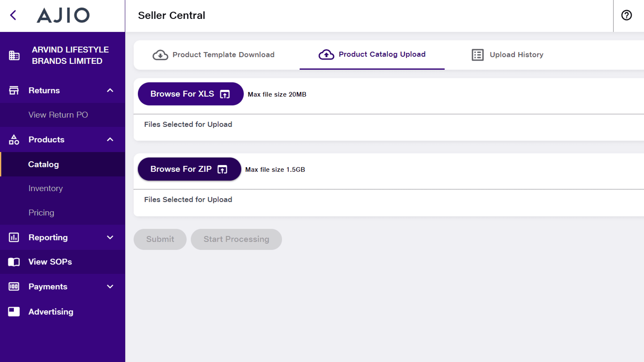Viewport: 644px width, 362px height.
Task: Collapse the Products section chevron
Action: click(110, 140)
